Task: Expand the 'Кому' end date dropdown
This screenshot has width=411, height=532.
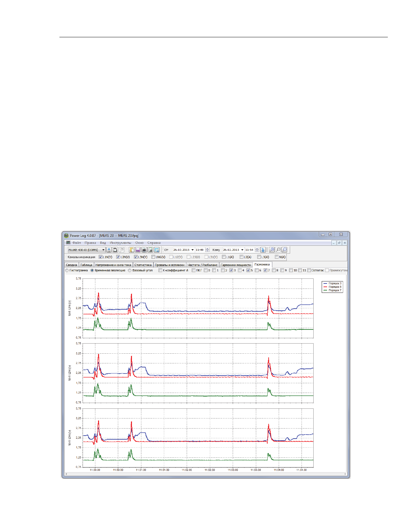Action: point(242,250)
